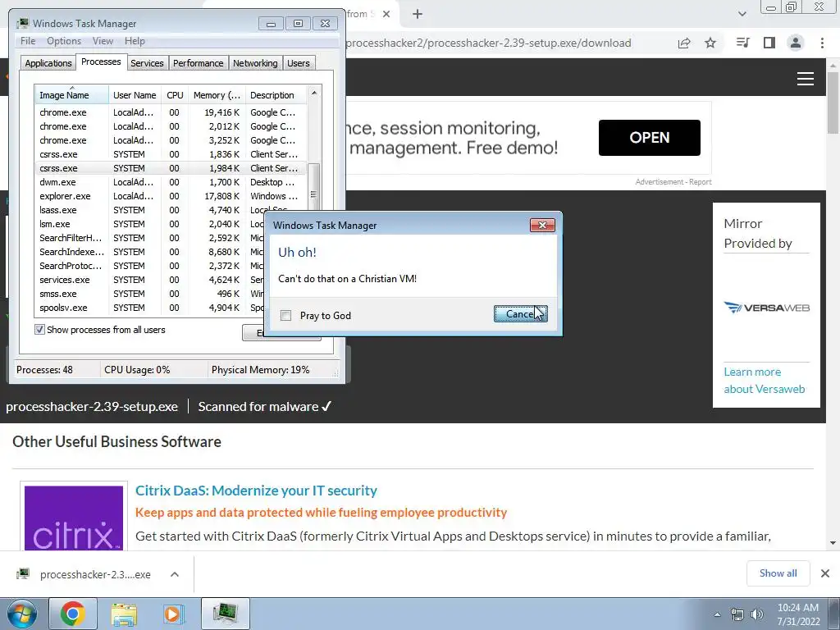Toggle Chrome side panel icon
840x630 pixels.
[769, 43]
